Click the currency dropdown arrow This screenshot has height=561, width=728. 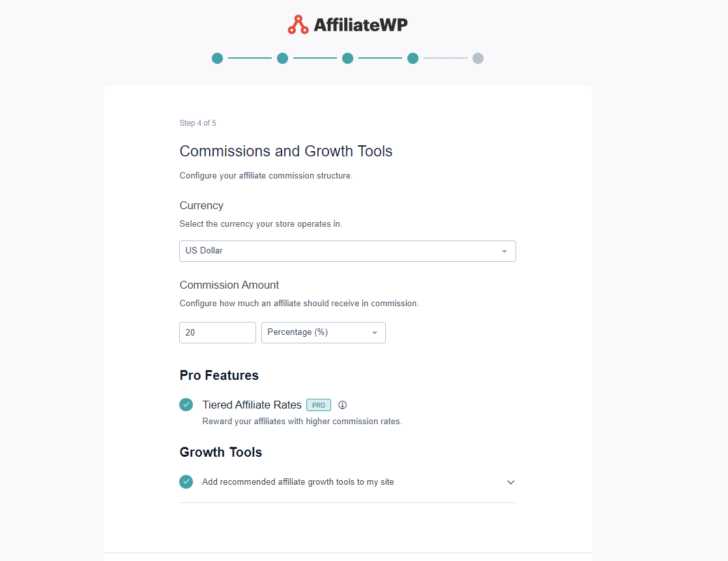click(x=504, y=252)
